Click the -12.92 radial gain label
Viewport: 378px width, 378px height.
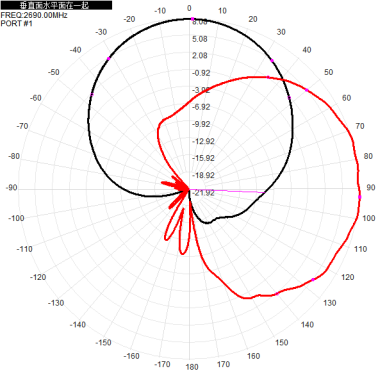point(203,141)
